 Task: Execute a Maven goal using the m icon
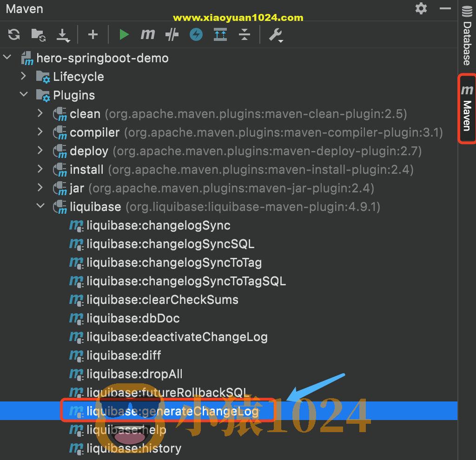click(148, 34)
